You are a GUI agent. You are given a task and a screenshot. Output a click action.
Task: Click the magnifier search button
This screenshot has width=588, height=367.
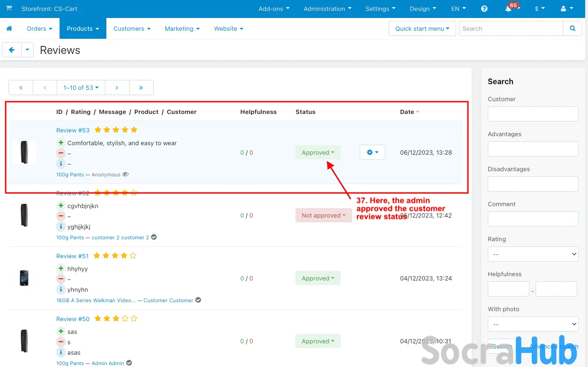coord(572,28)
